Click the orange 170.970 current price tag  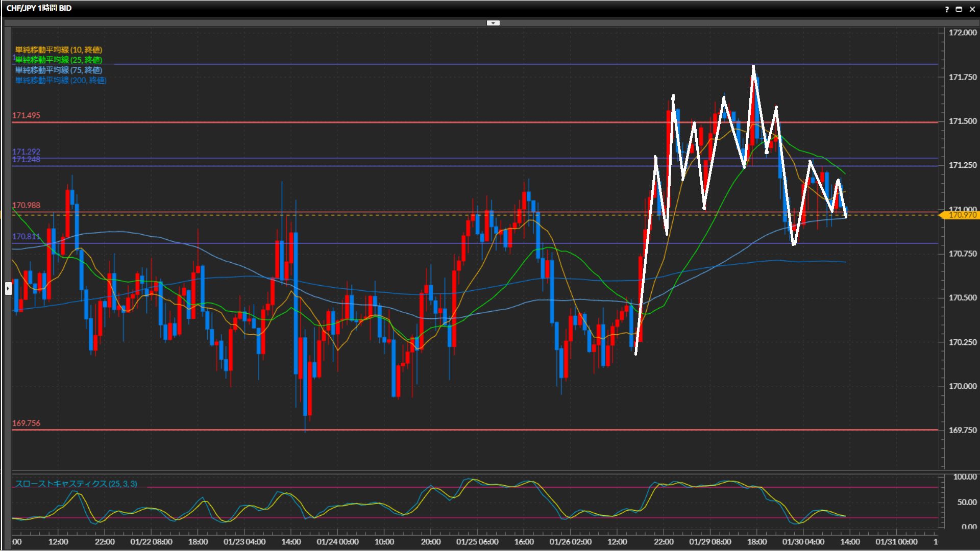962,215
